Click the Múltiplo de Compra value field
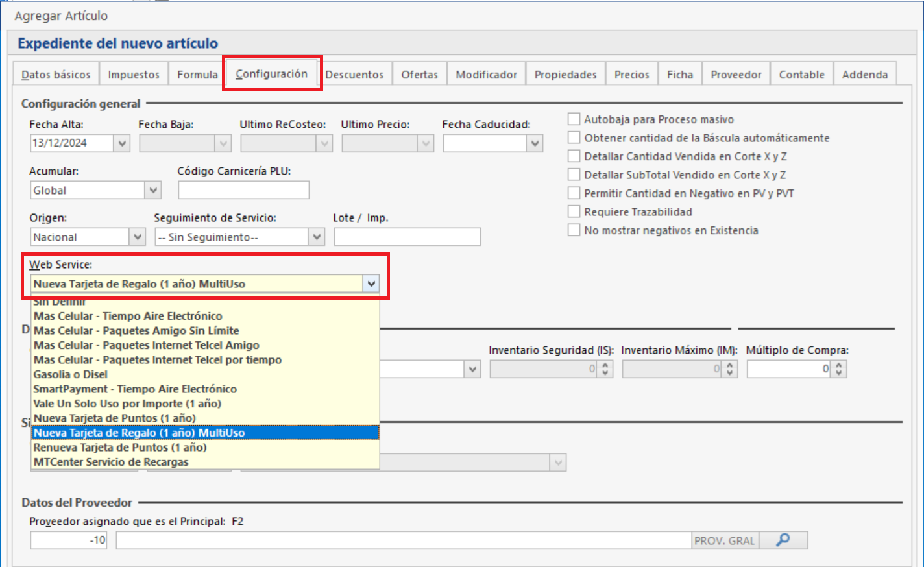The height and width of the screenshot is (567, 924). pyautogui.click(x=789, y=369)
